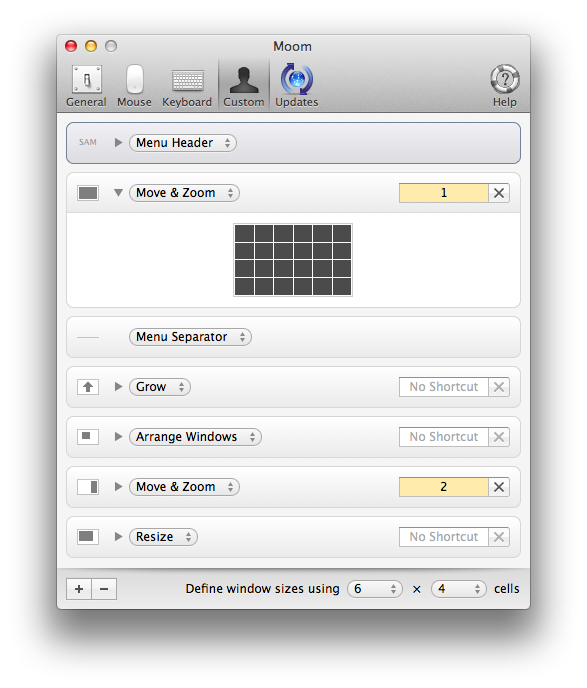This screenshot has height=688, width=587.
Task: Clear shortcut 1 with the X button
Action: tap(499, 193)
